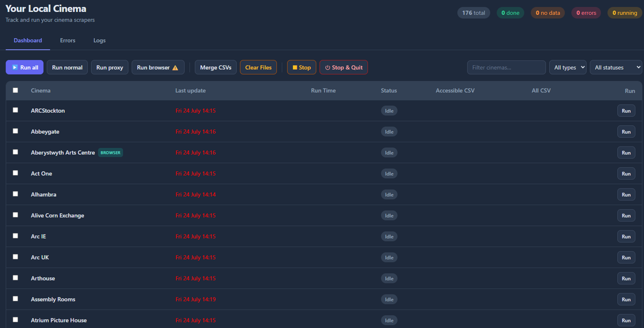Click the 0 errors badge
The width and height of the screenshot is (644, 328).
click(586, 13)
